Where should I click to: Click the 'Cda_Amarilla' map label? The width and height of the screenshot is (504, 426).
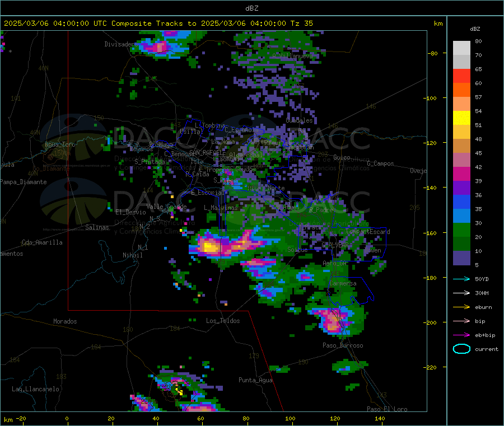(x=42, y=242)
